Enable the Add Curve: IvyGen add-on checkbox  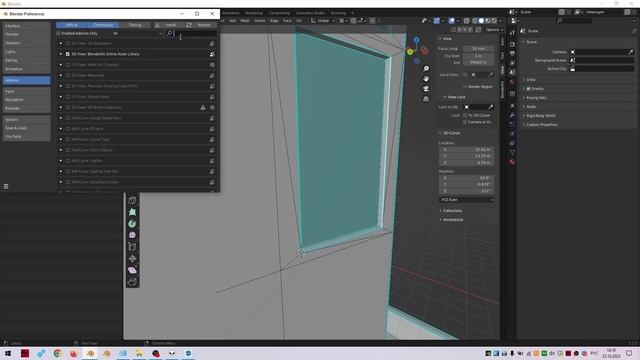pos(68,161)
